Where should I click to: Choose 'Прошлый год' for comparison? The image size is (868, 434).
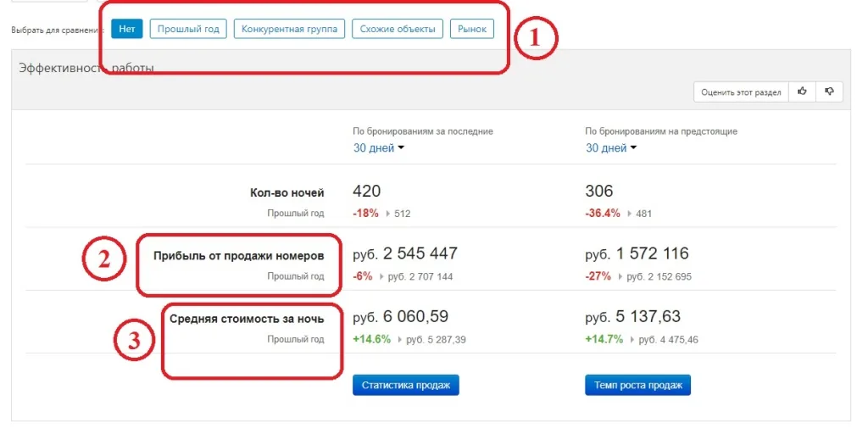pos(188,29)
